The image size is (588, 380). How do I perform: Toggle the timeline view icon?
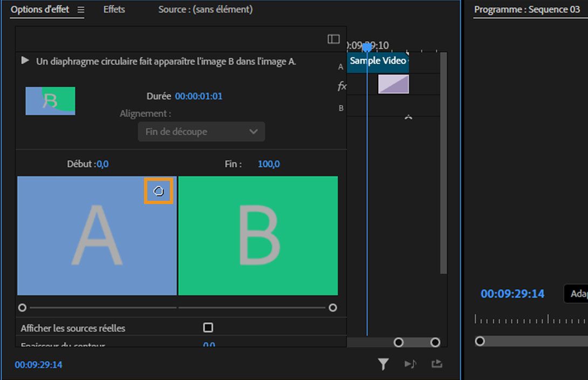tap(333, 39)
